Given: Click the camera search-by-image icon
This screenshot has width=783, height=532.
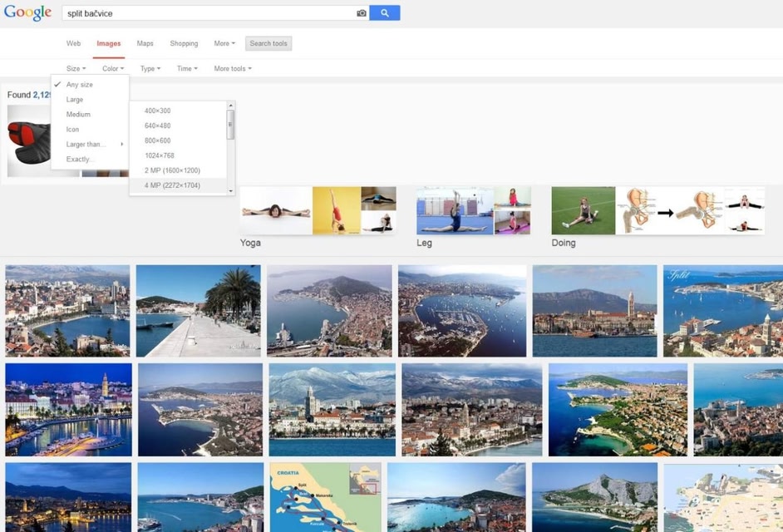Looking at the screenshot, I should 362,13.
